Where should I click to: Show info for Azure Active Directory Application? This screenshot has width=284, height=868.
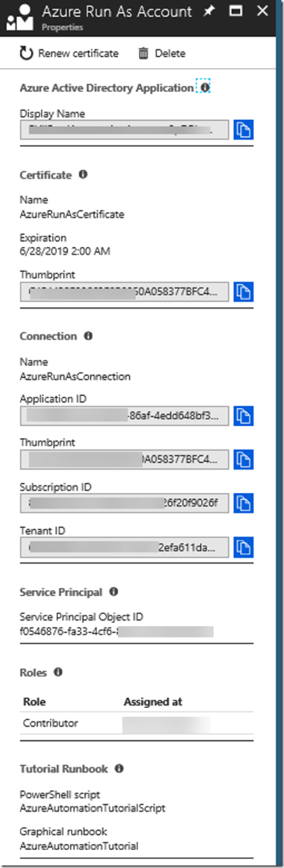tap(204, 87)
